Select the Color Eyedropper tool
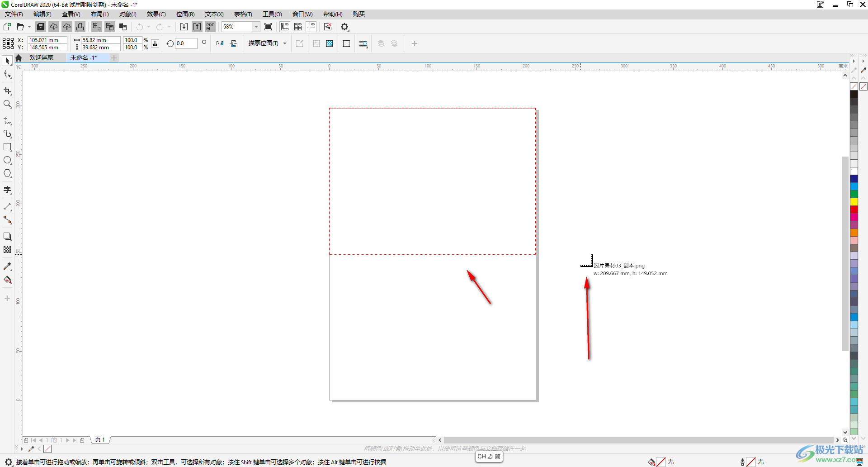 [x=7, y=267]
